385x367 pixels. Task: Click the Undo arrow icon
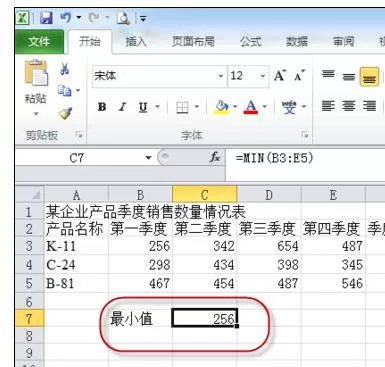[65, 17]
